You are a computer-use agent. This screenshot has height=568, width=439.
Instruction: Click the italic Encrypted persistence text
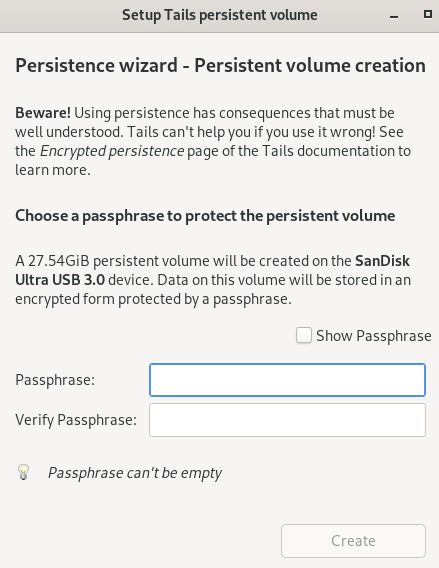pos(112,151)
